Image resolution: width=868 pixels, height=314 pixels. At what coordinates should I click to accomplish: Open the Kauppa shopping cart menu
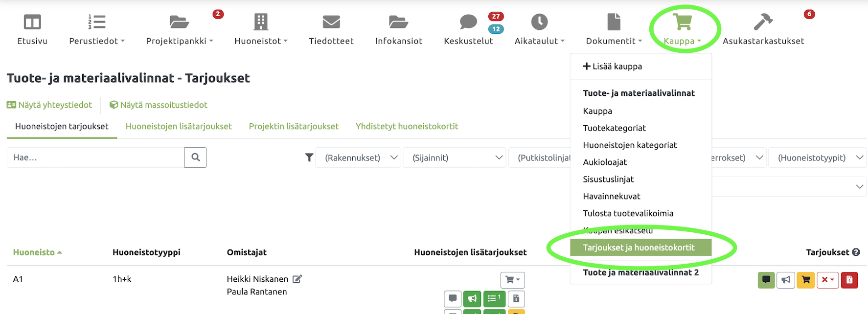682,23
